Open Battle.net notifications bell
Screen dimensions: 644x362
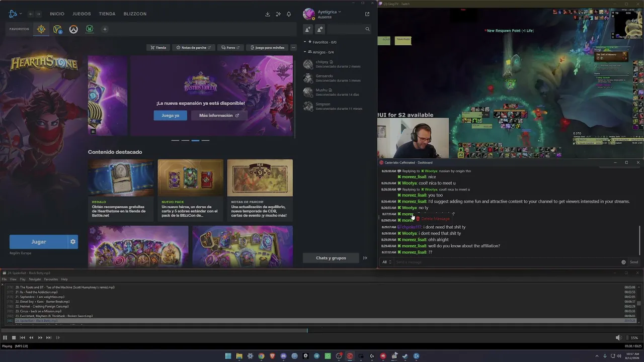coord(289,14)
